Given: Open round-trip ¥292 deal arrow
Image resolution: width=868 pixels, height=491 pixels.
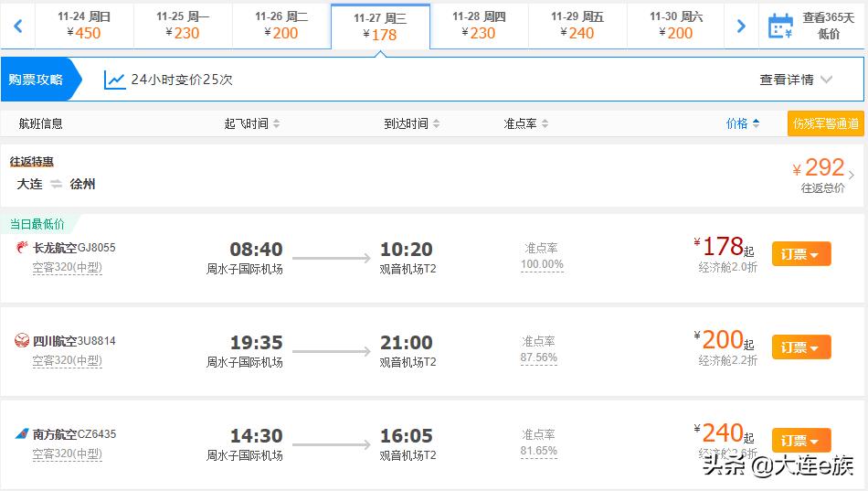Looking at the screenshot, I should click(x=852, y=176).
